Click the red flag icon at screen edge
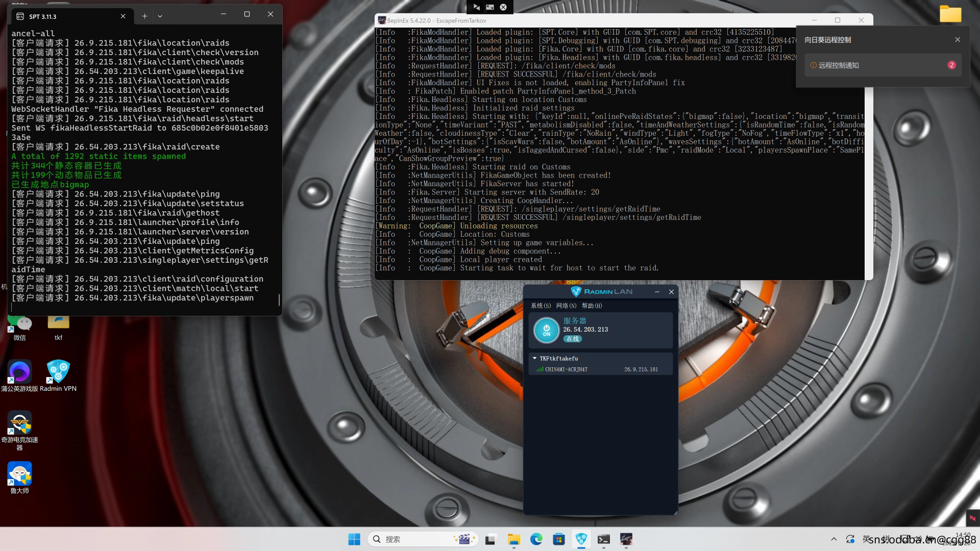Screen dimensions: 980x551 click(x=973, y=518)
